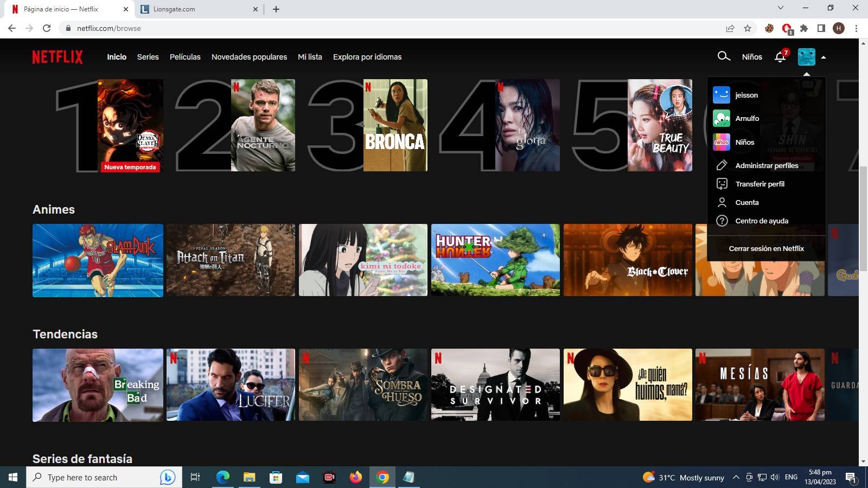Screen dimensions: 868x488
Task: Click the Windows taskbar search box
Action: coord(104,477)
